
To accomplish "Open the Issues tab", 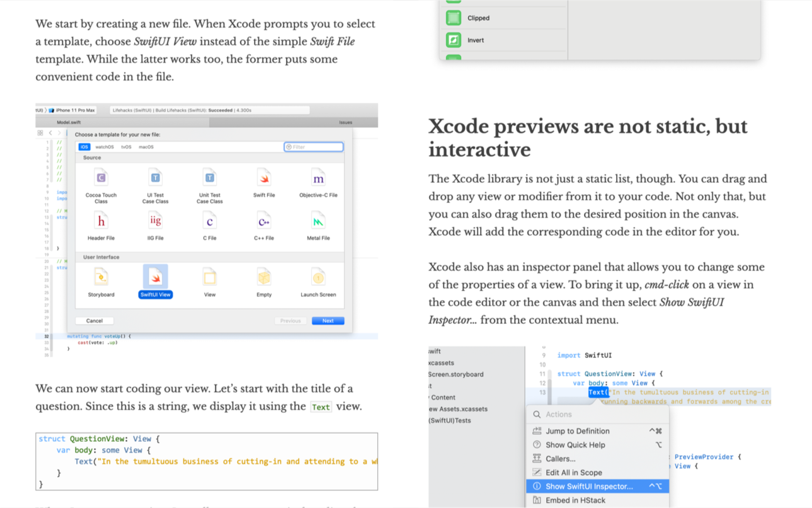I will click(346, 122).
